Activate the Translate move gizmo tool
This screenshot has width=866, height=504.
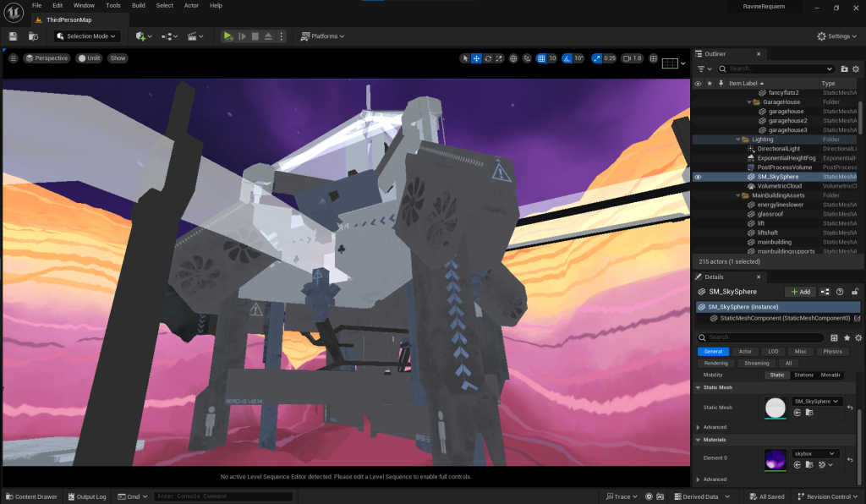pyautogui.click(x=476, y=58)
